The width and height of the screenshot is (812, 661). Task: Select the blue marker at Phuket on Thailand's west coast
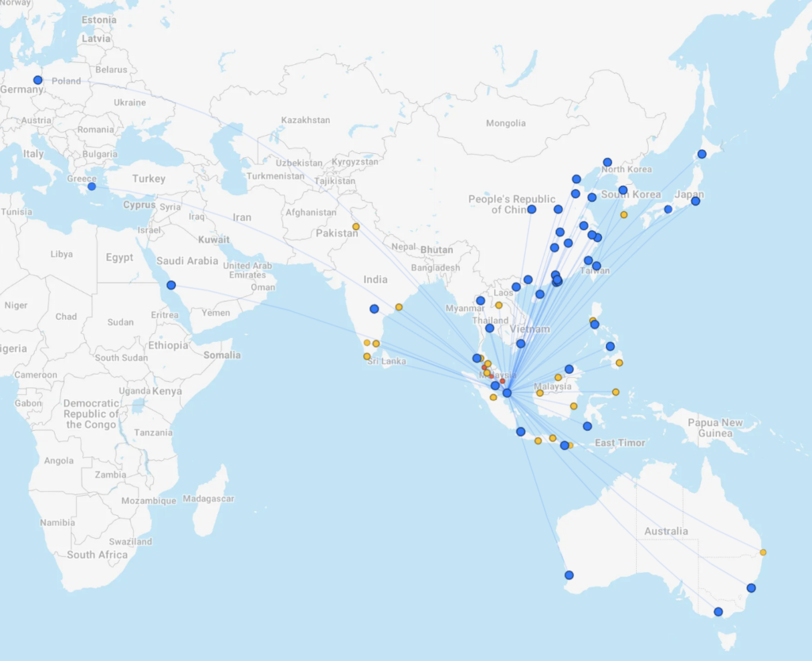477,359
